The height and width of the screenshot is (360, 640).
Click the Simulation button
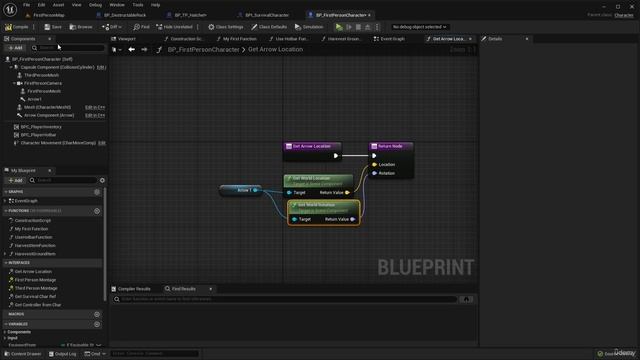pyautogui.click(x=309, y=27)
